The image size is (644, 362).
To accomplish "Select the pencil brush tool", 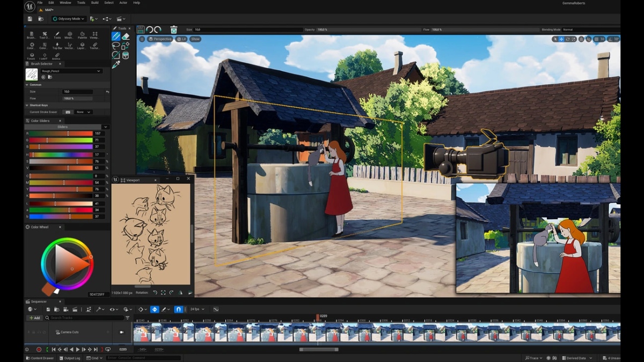I will [x=116, y=36].
